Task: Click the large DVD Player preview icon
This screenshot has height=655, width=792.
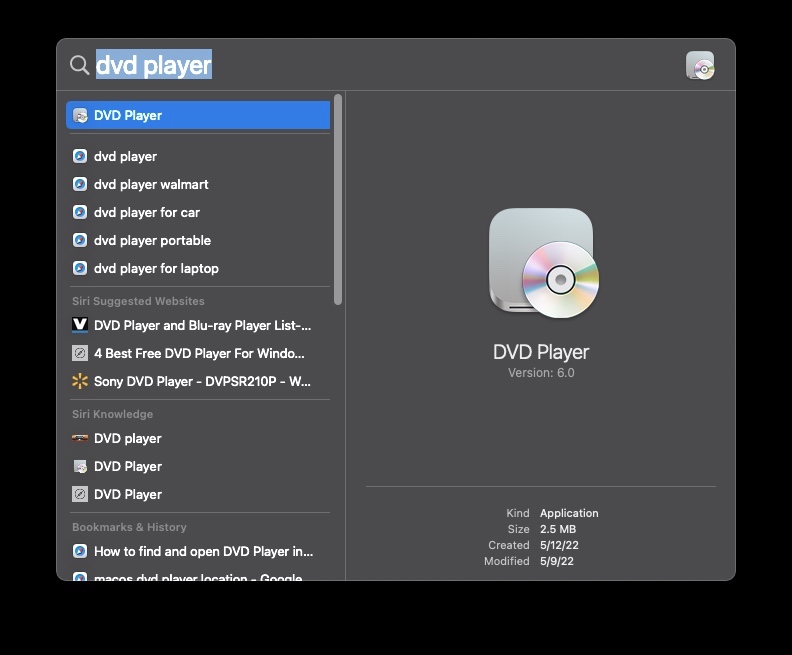Action: (x=543, y=263)
